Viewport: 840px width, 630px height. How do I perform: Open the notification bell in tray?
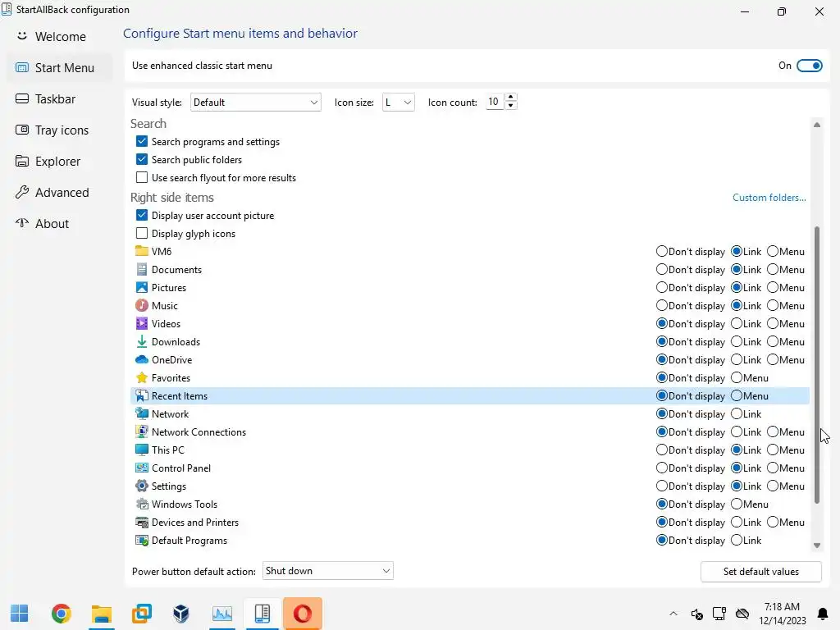(x=823, y=614)
